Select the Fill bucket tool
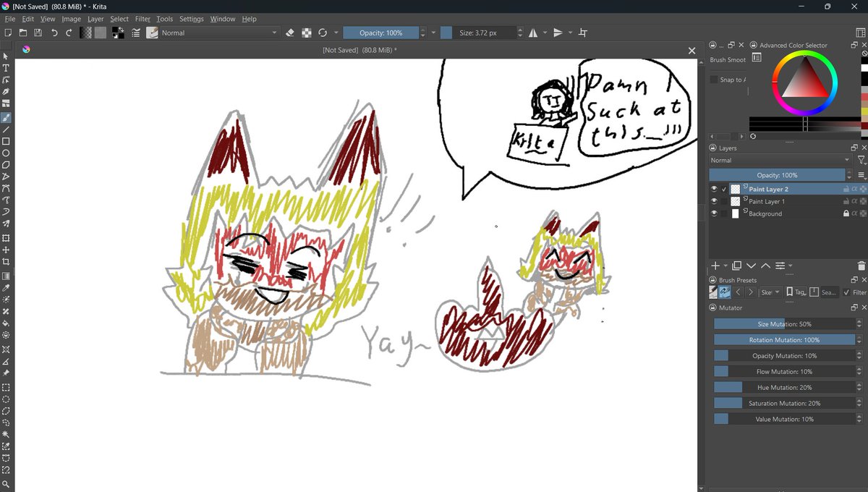The width and height of the screenshot is (868, 492). [x=6, y=323]
